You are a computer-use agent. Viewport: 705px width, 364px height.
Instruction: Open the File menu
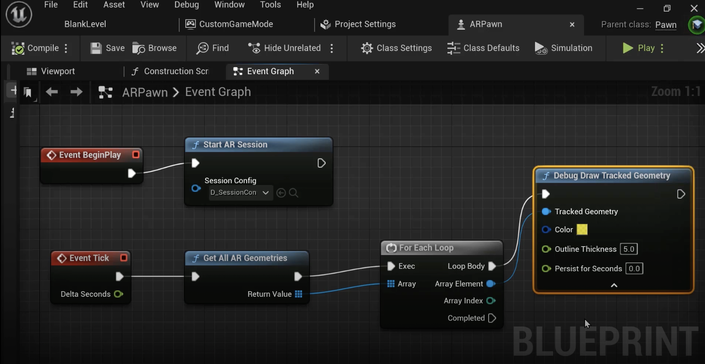point(51,5)
